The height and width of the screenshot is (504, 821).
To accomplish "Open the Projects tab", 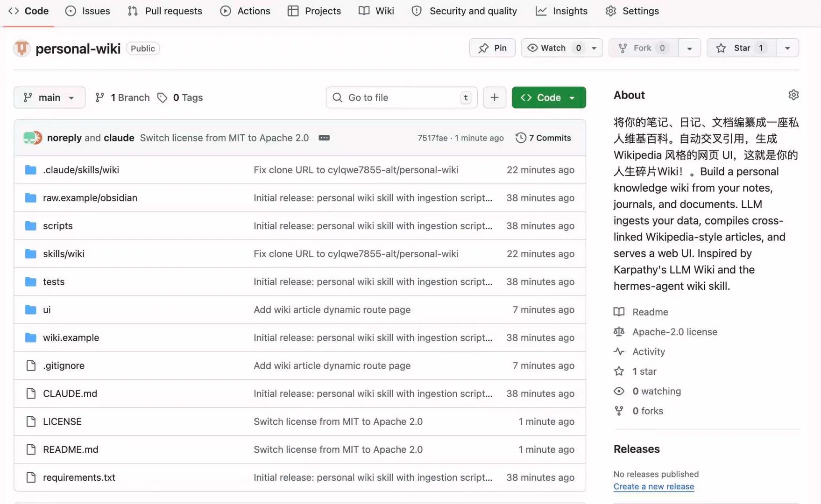I will [314, 11].
